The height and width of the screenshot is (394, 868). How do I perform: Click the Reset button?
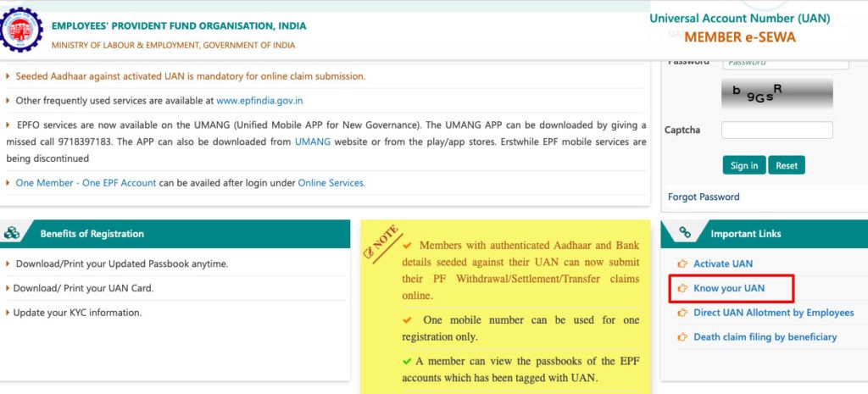pyautogui.click(x=787, y=165)
